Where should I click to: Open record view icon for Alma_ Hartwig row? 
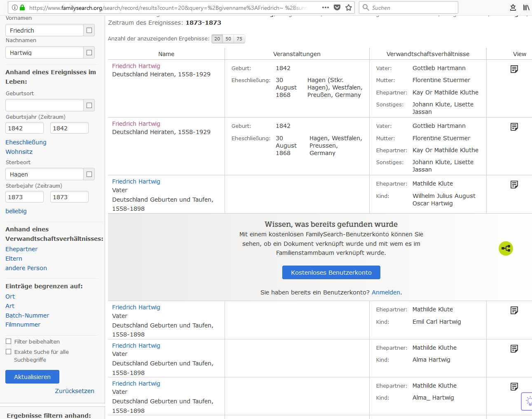[514, 386]
